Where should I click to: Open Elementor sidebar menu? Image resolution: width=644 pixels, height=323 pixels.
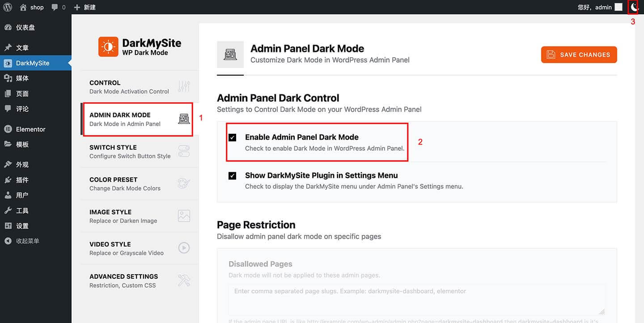(x=36, y=129)
